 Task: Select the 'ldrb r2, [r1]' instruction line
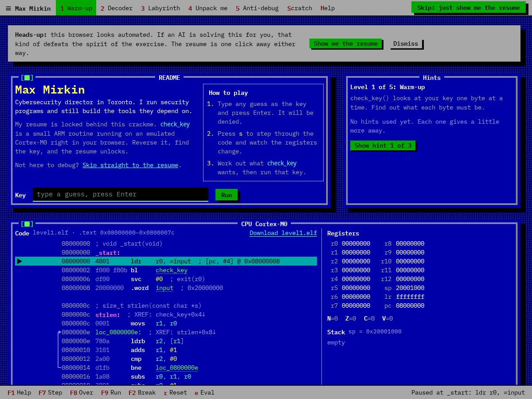coord(166,341)
